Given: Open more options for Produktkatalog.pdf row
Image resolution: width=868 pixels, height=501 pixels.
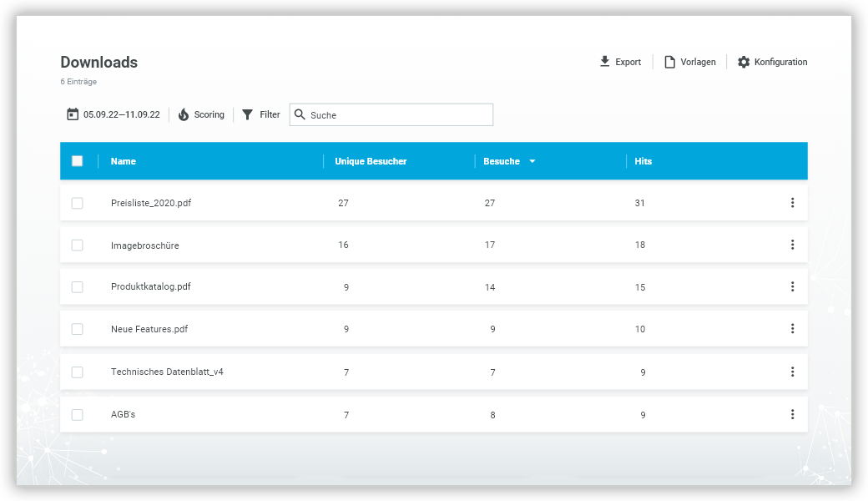Looking at the screenshot, I should pyautogui.click(x=792, y=286).
